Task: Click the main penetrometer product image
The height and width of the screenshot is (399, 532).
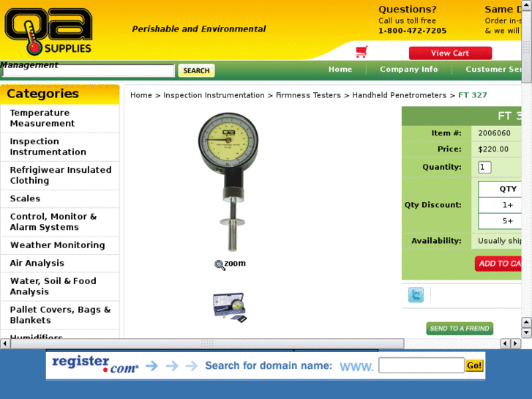Action: pyautogui.click(x=228, y=182)
